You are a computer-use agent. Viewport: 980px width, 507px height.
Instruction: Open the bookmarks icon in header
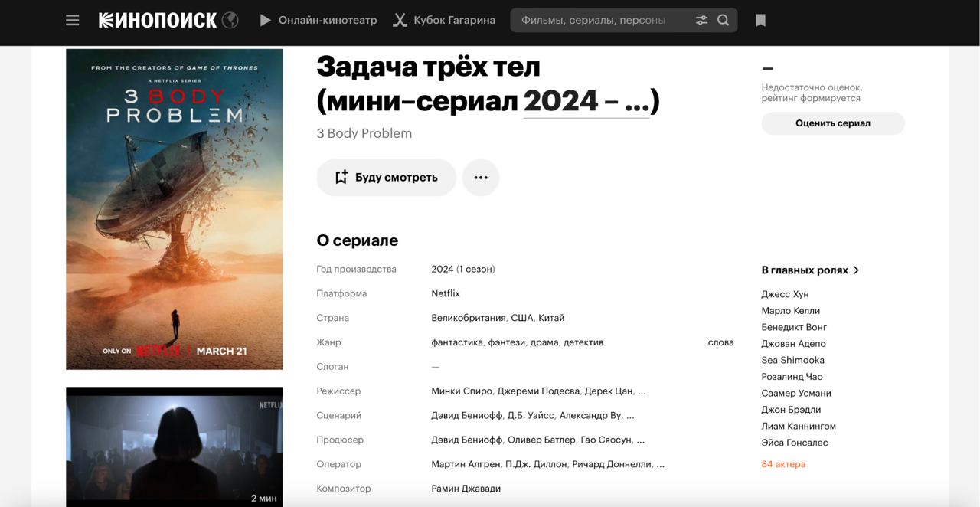pos(760,21)
